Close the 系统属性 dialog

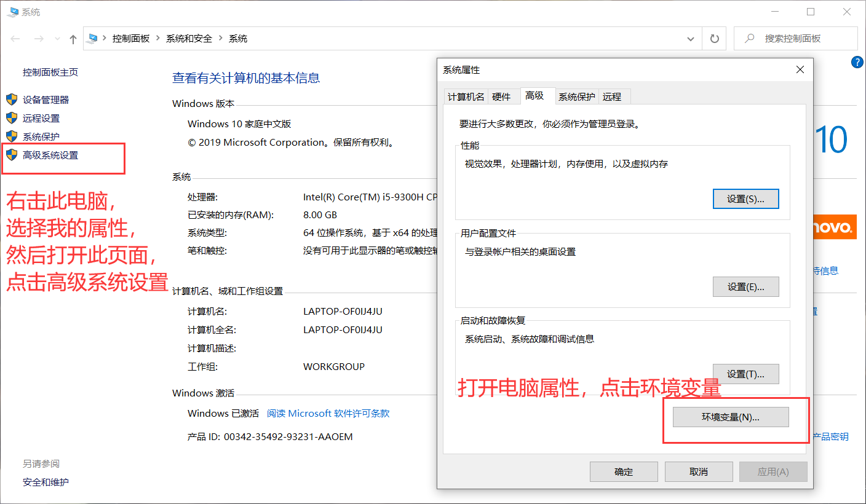pyautogui.click(x=800, y=69)
